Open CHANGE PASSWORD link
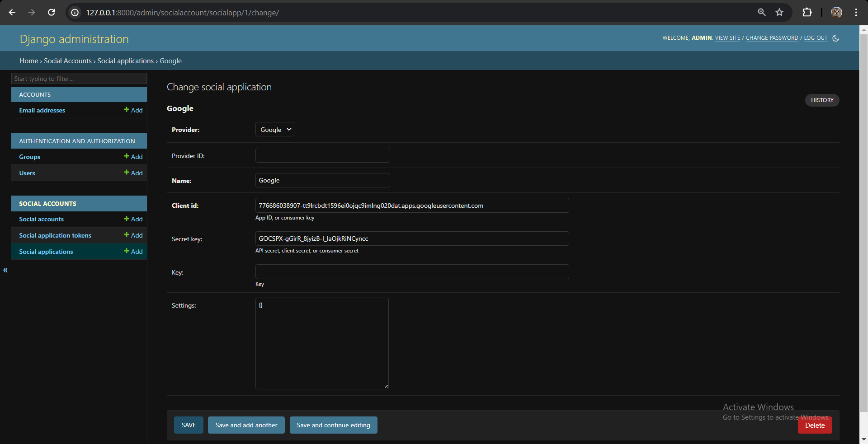Viewport: 868px width, 444px height. tap(772, 38)
